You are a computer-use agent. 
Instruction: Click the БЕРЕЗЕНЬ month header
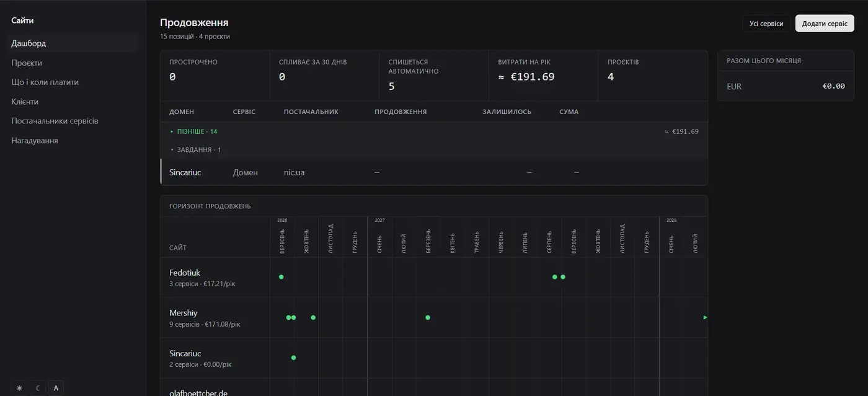tap(428, 242)
